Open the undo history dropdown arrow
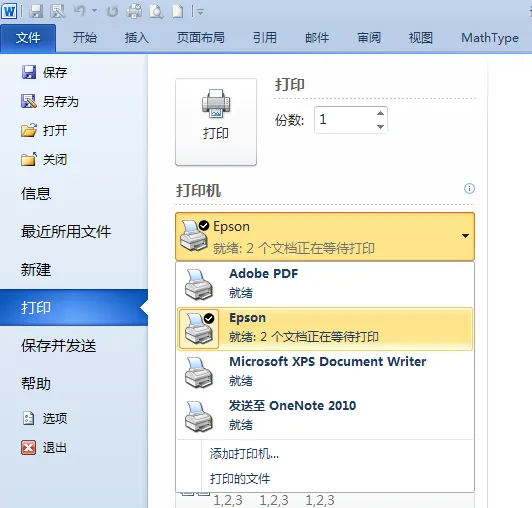Image resolution: width=532 pixels, height=508 pixels. [x=95, y=11]
